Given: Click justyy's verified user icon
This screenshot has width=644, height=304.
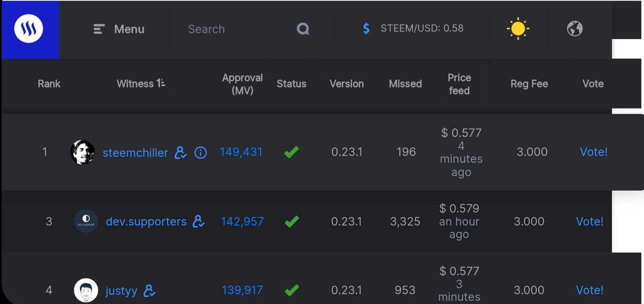Looking at the screenshot, I should click(x=149, y=290).
